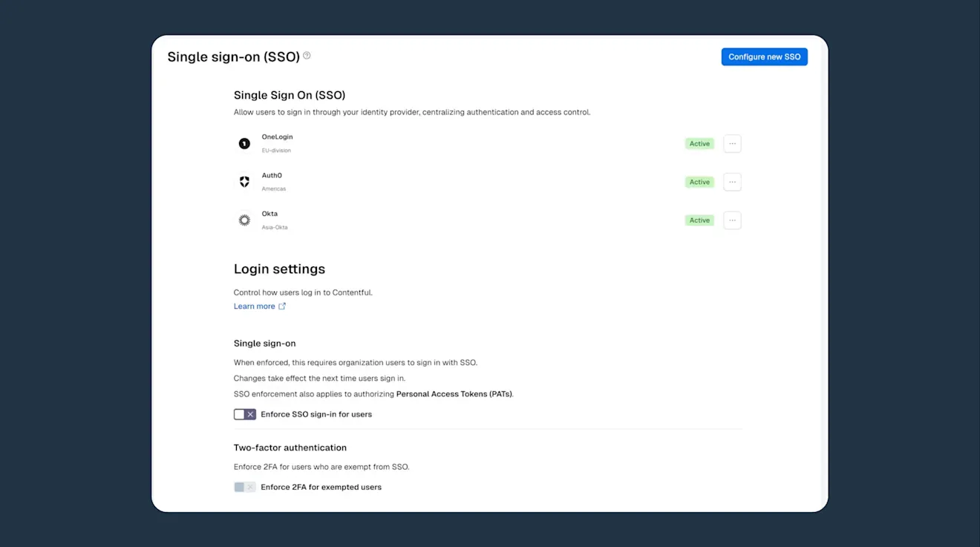Click the OneLogin provider logo

pos(244,143)
